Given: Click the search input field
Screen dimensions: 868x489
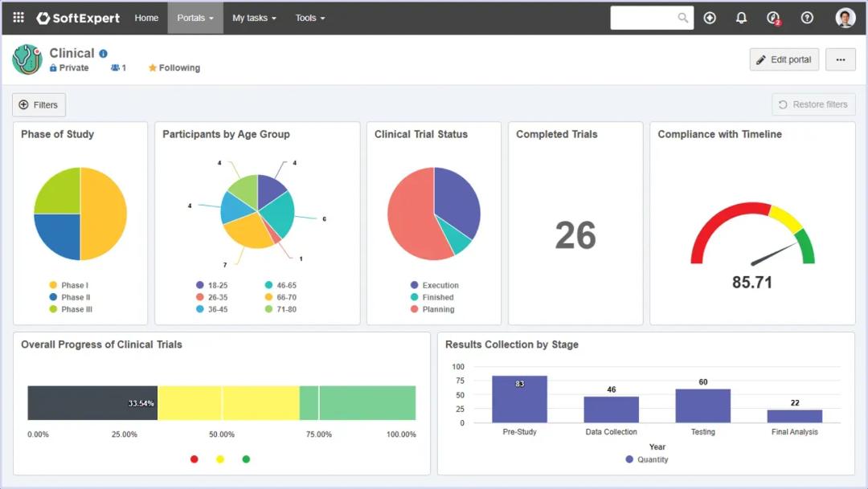Looking at the screenshot, I should point(643,18).
